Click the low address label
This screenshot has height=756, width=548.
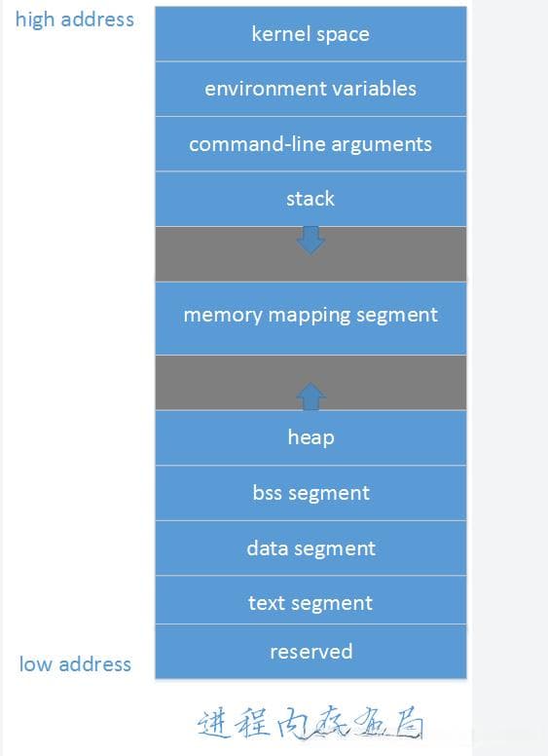[75, 664]
